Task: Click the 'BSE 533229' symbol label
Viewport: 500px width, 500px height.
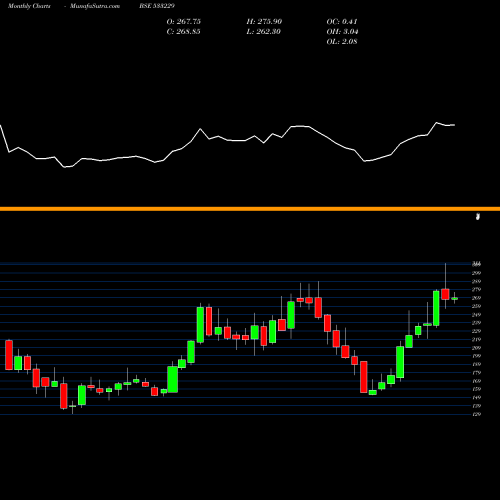Action: tap(157, 6)
